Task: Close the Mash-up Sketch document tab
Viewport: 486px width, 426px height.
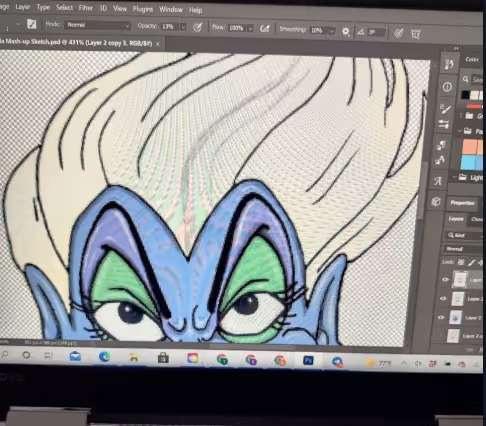Action: (x=158, y=44)
